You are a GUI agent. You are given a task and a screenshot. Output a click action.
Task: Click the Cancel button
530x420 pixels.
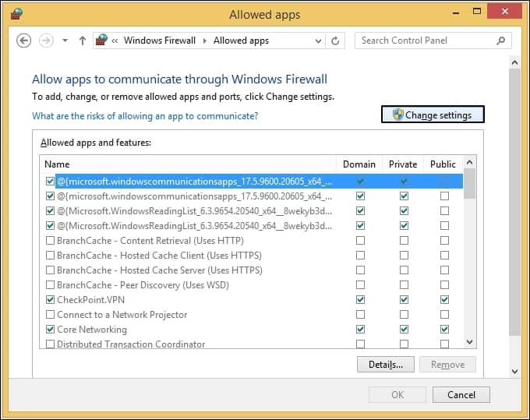[461, 394]
